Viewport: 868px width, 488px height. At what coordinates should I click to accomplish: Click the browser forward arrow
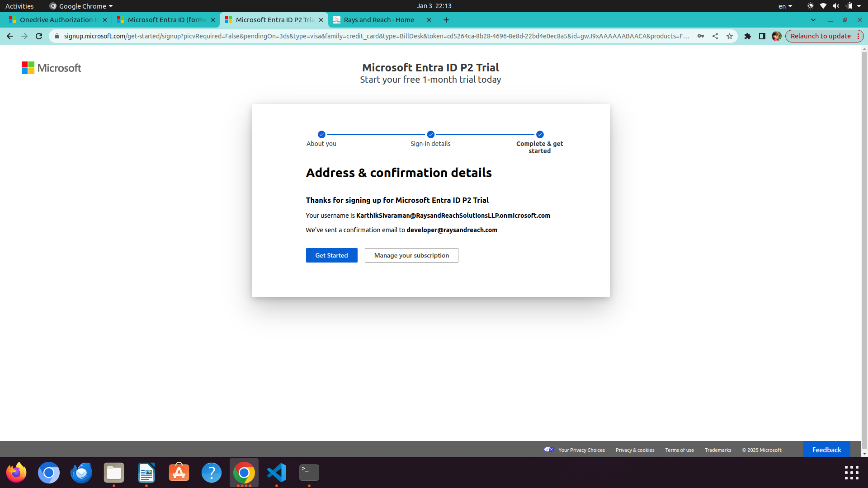click(24, 36)
